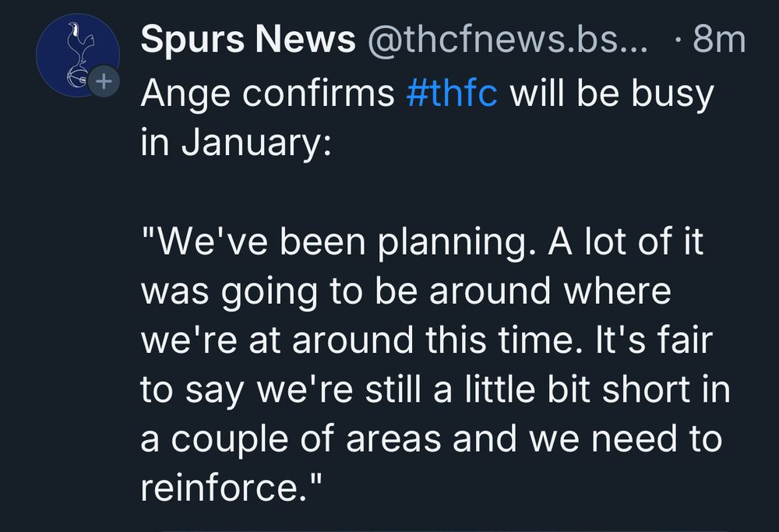Image resolution: width=779 pixels, height=532 pixels.
Task: Click the follow plus badge on the avatar
Action: click(103, 80)
